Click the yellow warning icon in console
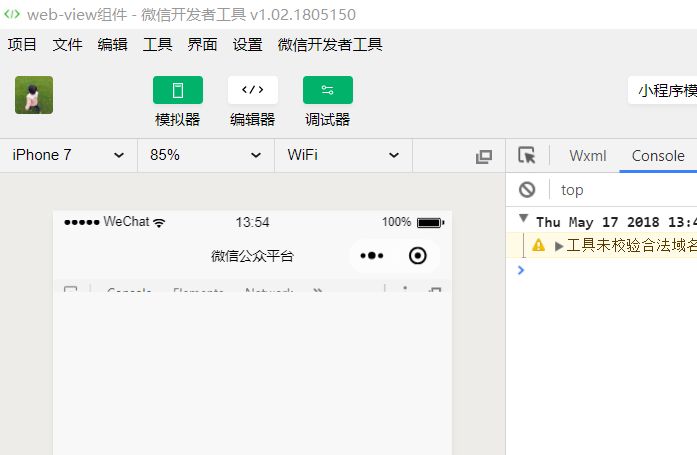Screen dimensions: 697x455 538,245
